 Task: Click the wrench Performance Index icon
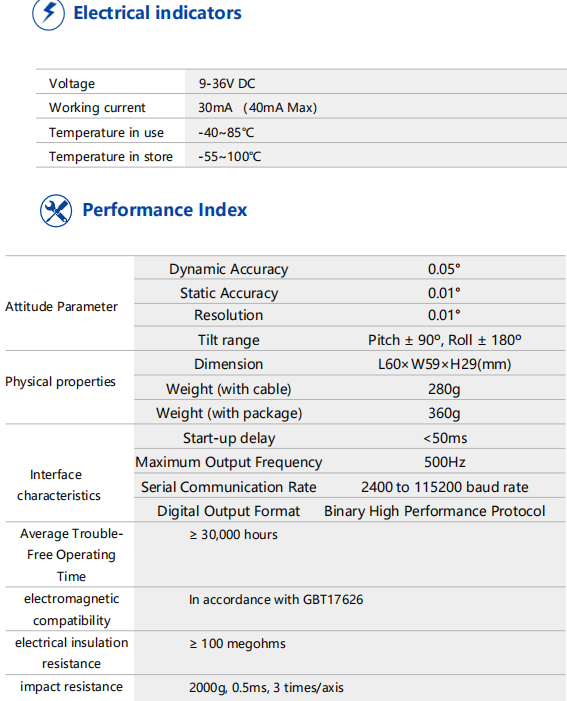click(x=56, y=211)
